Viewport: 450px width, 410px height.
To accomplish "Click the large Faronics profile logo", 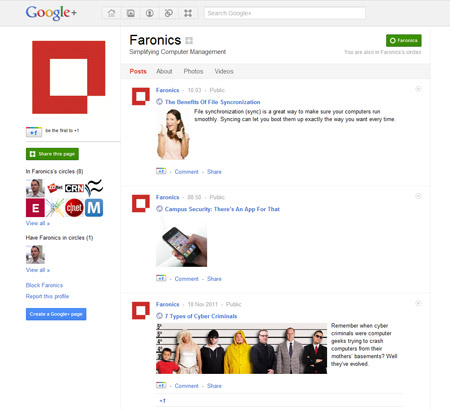I will pos(69,77).
